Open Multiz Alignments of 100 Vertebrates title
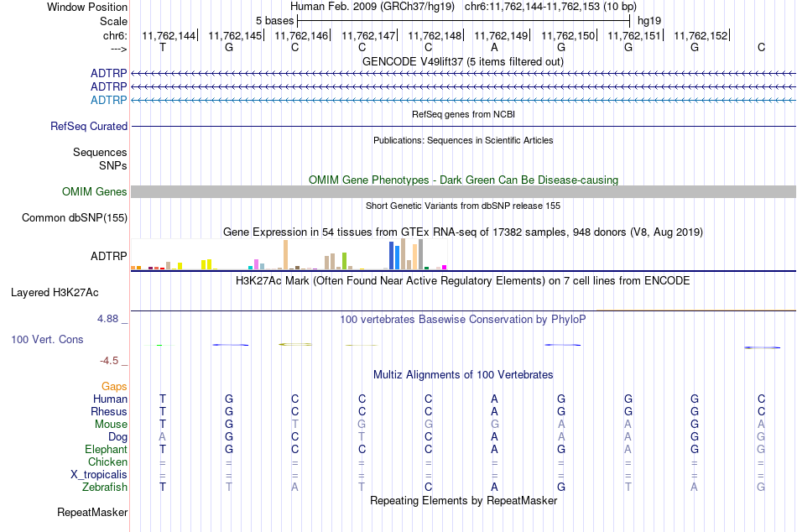The height and width of the screenshot is (532, 797). pos(463,375)
